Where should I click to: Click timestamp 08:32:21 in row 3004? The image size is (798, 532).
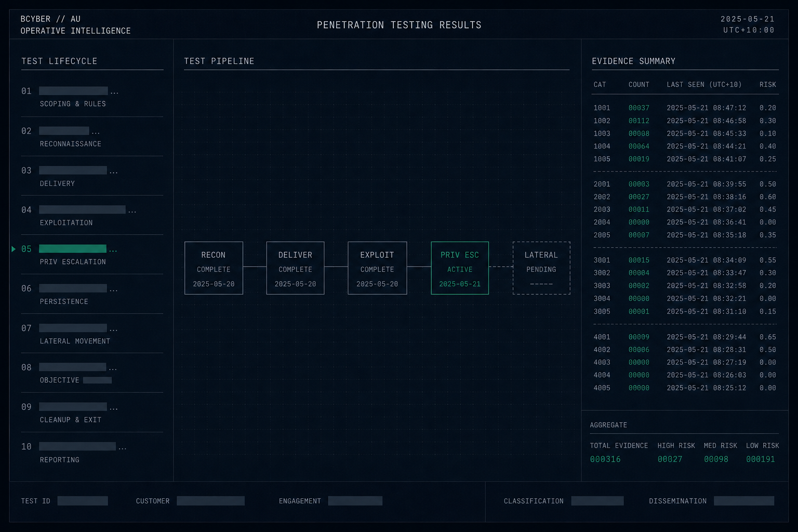(729, 299)
